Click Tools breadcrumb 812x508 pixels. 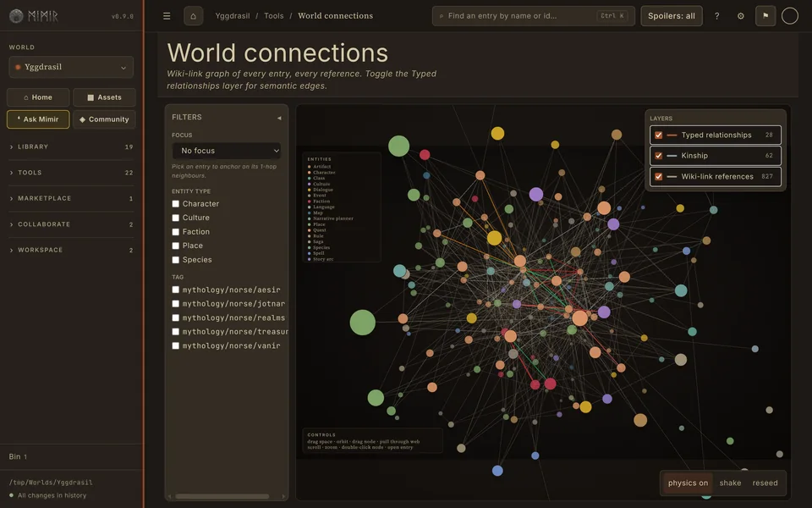[274, 16]
